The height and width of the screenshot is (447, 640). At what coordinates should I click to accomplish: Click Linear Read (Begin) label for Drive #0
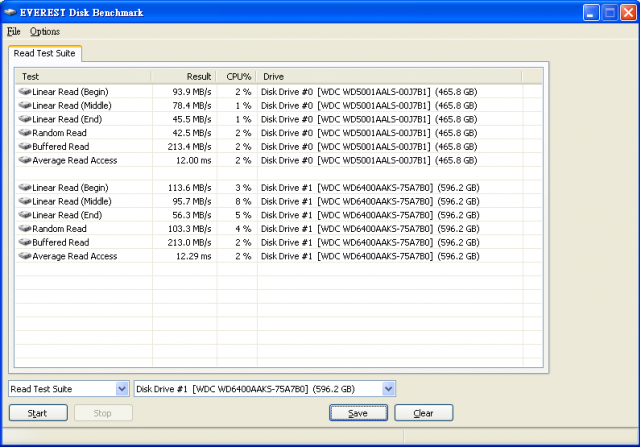(x=70, y=92)
